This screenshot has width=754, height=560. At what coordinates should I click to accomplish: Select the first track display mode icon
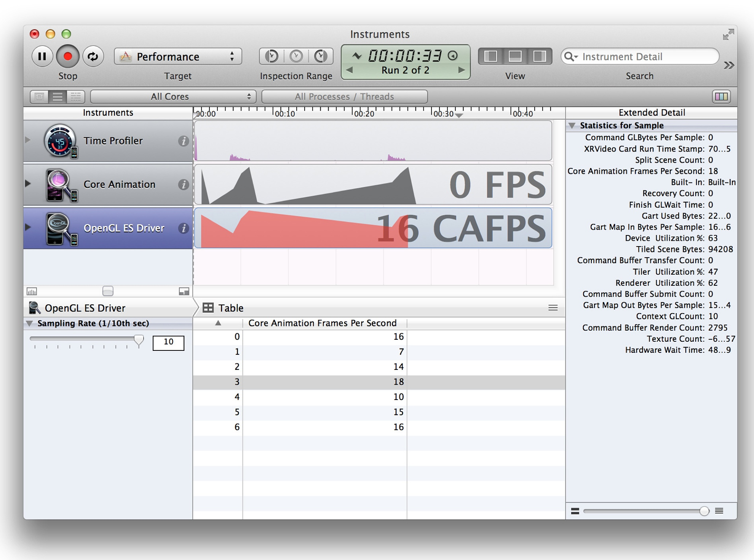coord(39,97)
